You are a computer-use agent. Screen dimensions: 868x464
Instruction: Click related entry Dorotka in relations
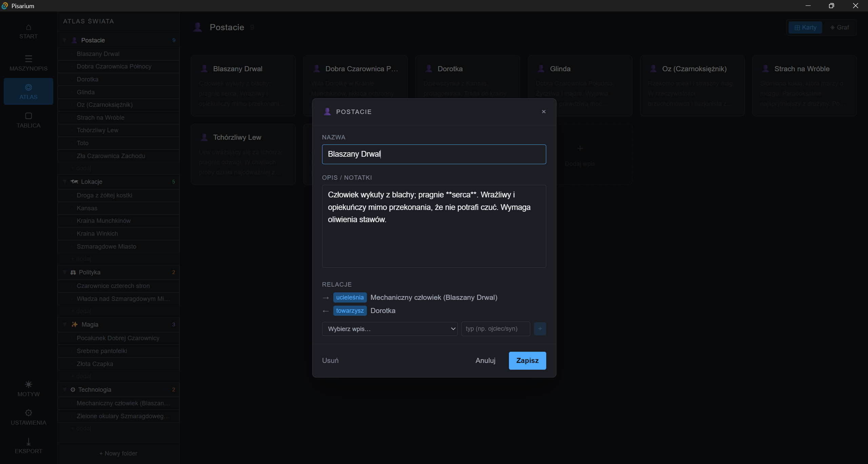[x=383, y=311]
